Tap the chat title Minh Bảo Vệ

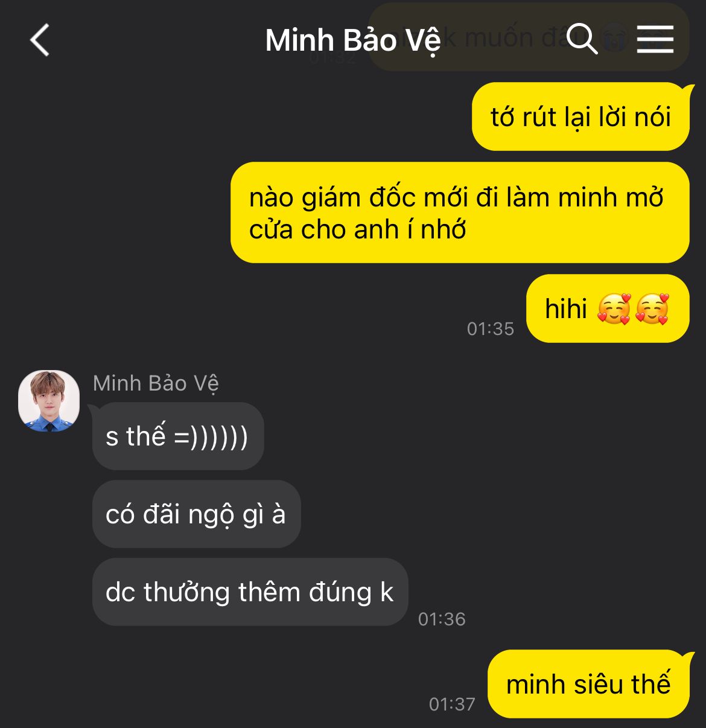(x=353, y=41)
